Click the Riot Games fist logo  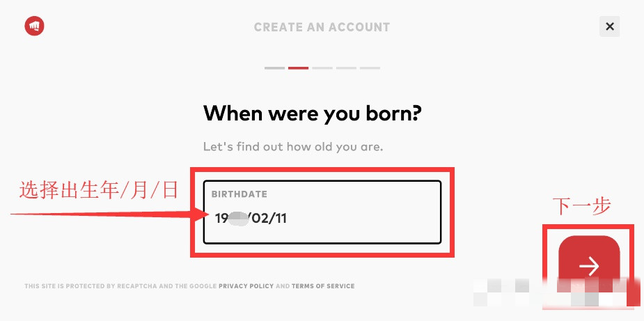(34, 26)
